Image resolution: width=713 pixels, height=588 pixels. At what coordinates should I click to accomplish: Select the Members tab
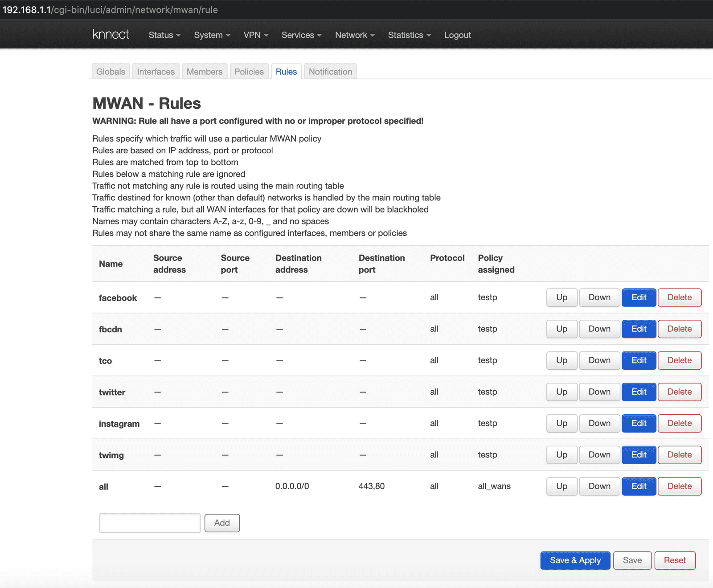(204, 71)
